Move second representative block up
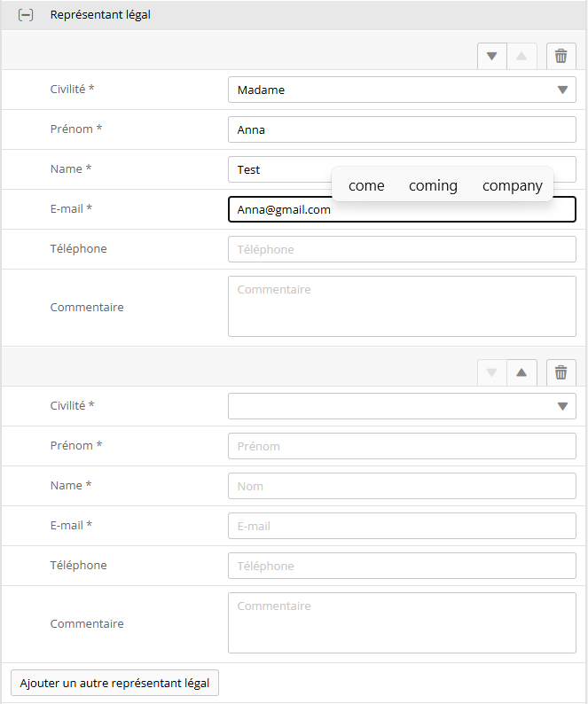588x704 pixels. click(x=521, y=372)
